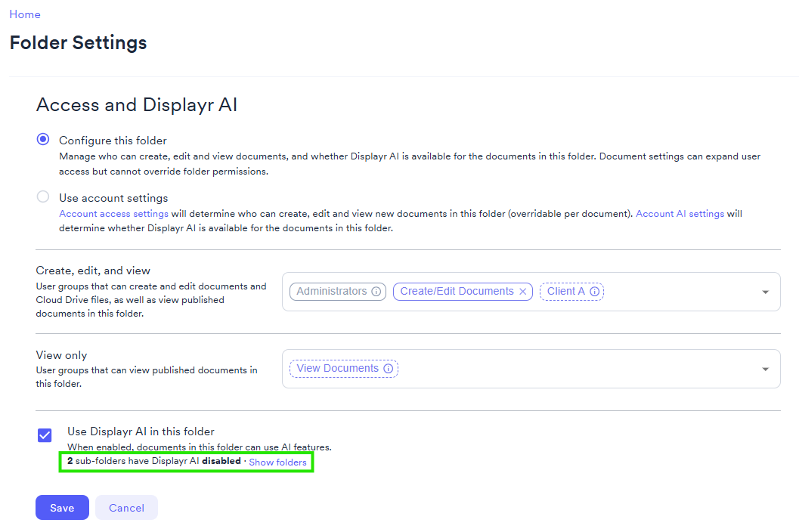Expand the Create, edit, and view dropdown
Screen dimensions: 799x532
pos(765,292)
